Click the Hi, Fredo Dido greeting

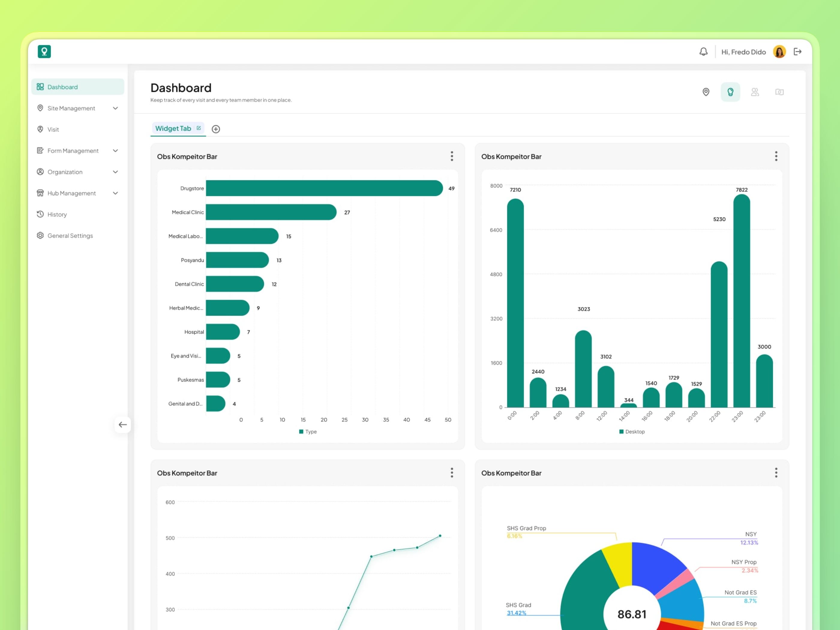743,52
